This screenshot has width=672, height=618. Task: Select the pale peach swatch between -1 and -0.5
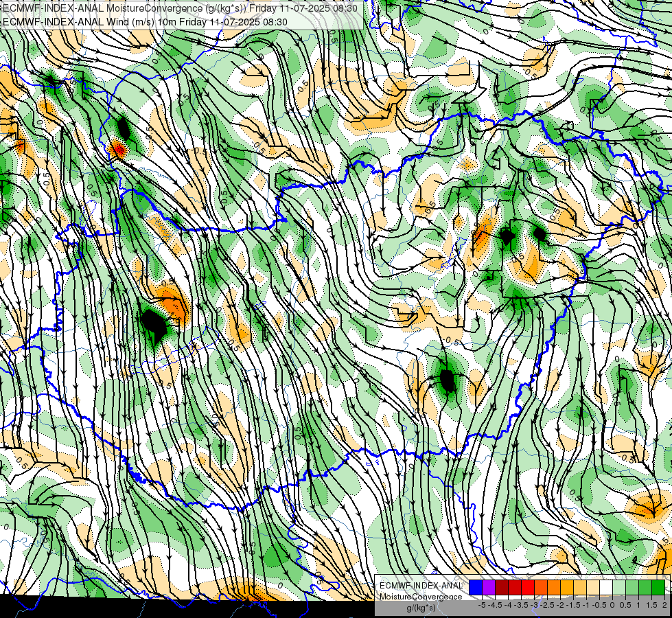[593, 587]
